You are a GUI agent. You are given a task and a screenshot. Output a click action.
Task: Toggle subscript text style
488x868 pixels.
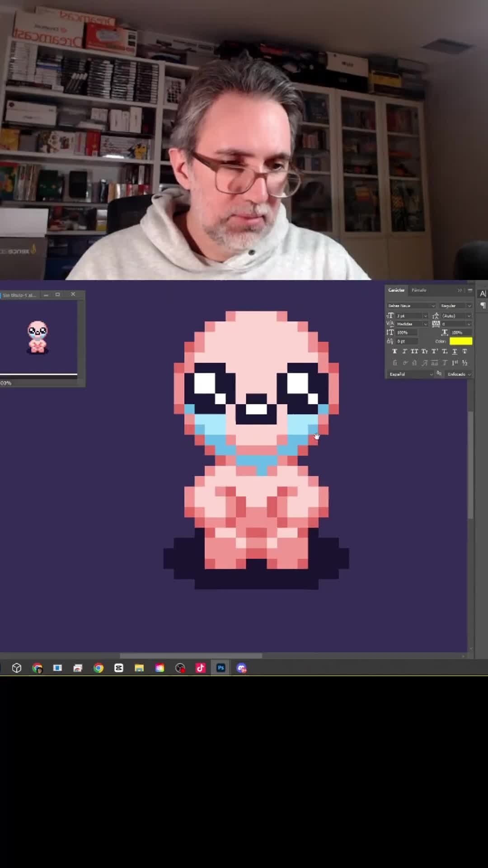tap(445, 351)
